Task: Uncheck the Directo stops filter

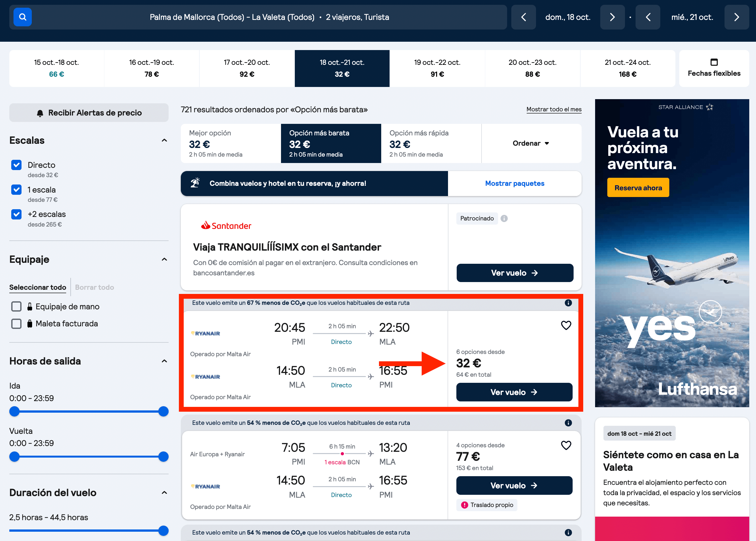Action: point(16,165)
